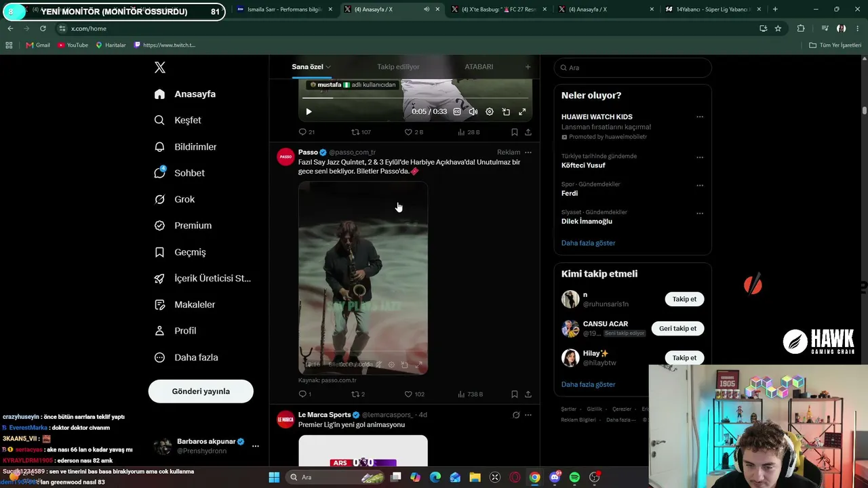868x488 pixels.
Task: Enter fullscreen on the video
Action: point(522,112)
